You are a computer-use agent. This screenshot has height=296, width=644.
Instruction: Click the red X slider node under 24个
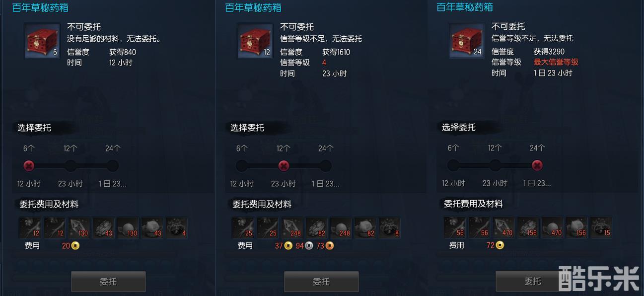coord(537,165)
